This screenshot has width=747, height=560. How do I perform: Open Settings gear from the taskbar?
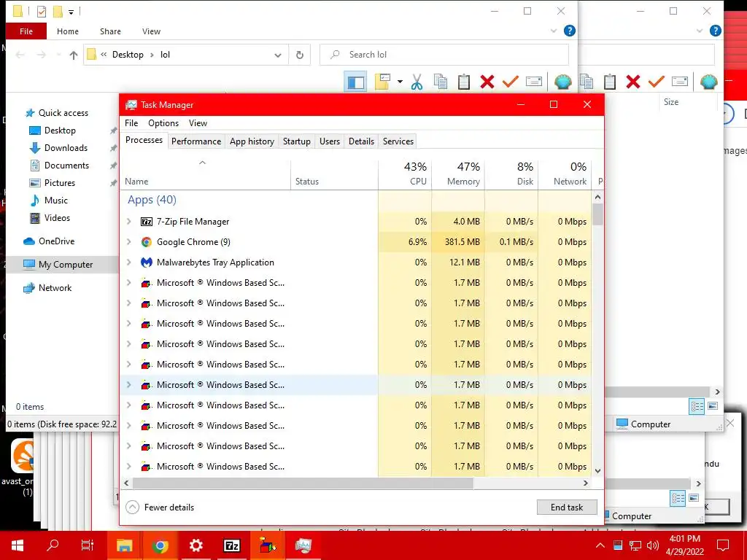[196, 545]
